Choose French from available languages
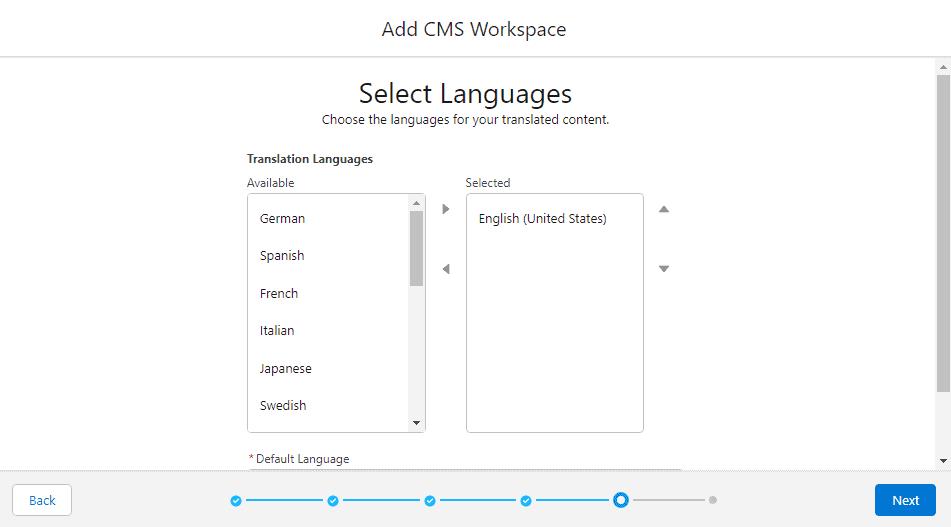951x527 pixels. (279, 294)
